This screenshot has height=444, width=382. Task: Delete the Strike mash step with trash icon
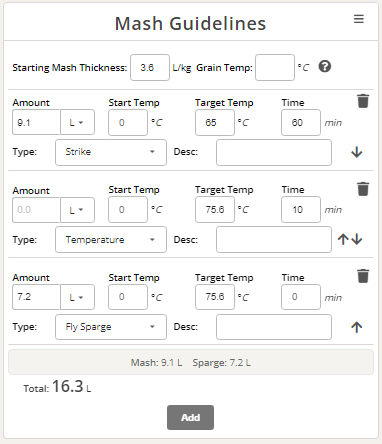click(x=363, y=101)
